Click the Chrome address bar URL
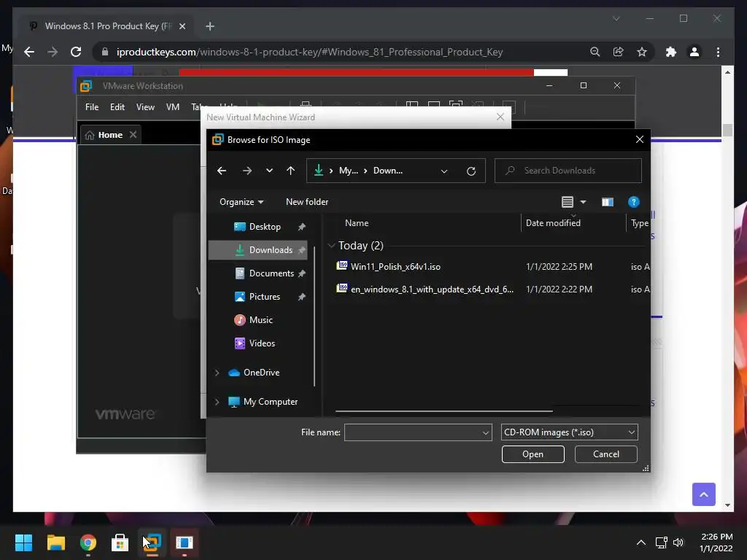This screenshot has height=560, width=747. click(x=309, y=52)
